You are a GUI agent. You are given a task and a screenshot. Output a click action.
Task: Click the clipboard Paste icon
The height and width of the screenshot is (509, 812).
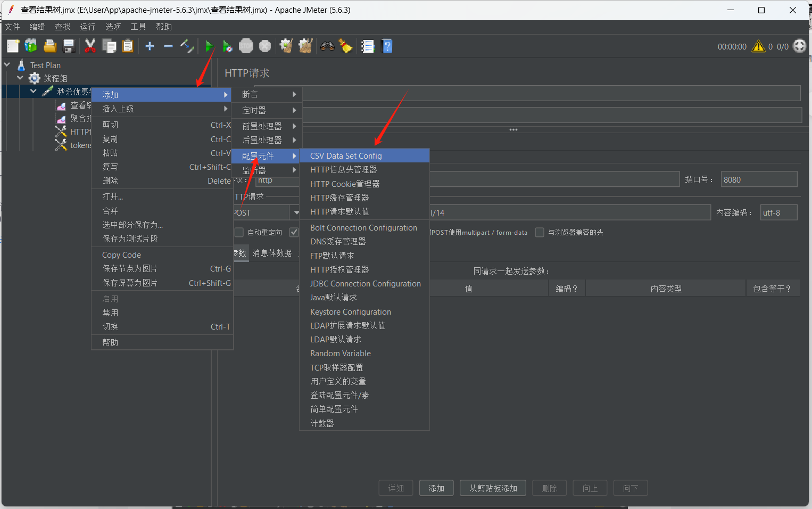[128, 46]
